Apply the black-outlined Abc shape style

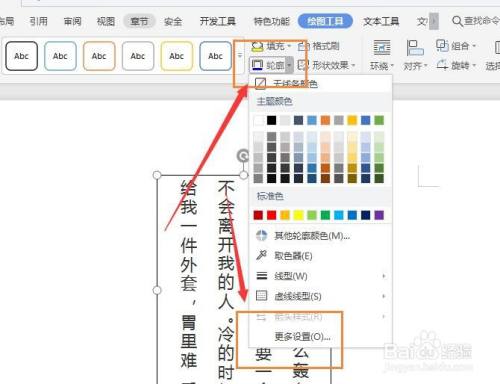21,56
